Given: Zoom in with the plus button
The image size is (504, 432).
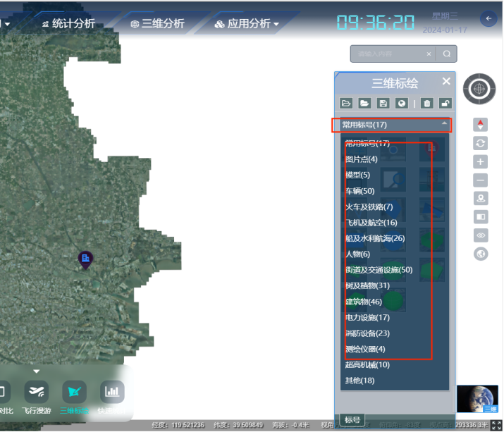Looking at the screenshot, I should click(x=480, y=161).
